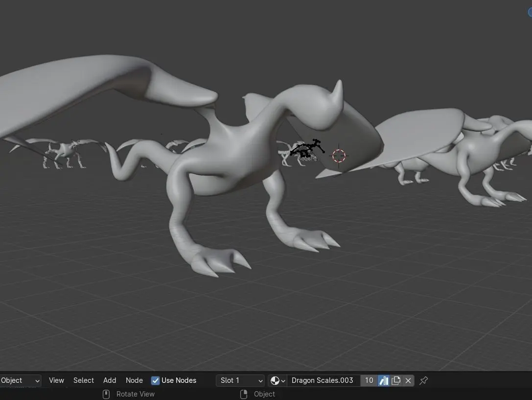Viewport: 532px width, 400px height.
Task: Click the Rotate View status text
Action: click(136, 394)
